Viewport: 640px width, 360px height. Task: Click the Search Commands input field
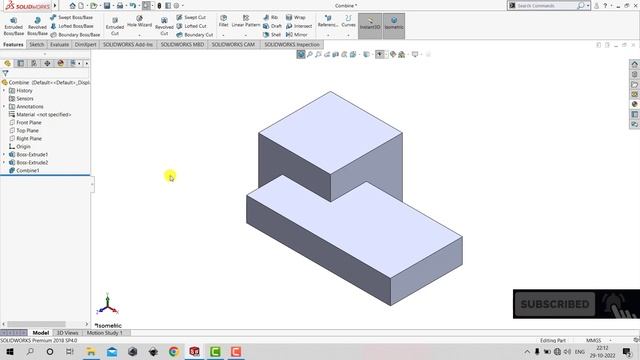[546, 6]
